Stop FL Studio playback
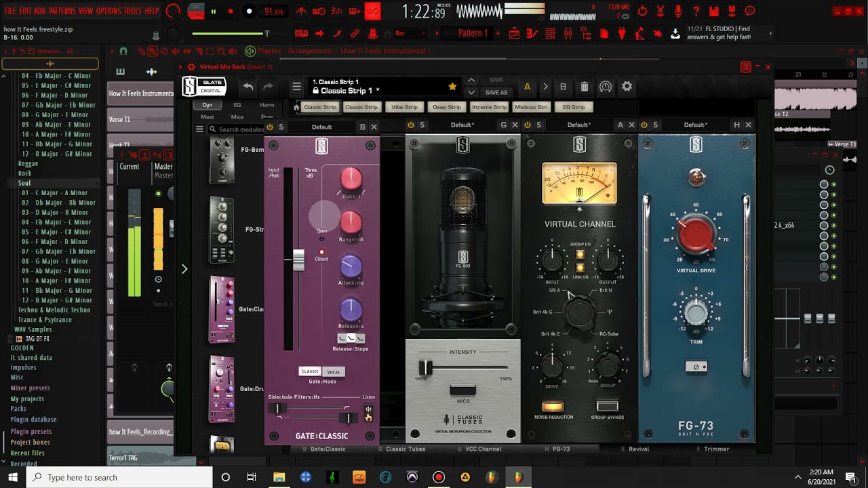Screen dimensions: 868x488 click(231, 11)
